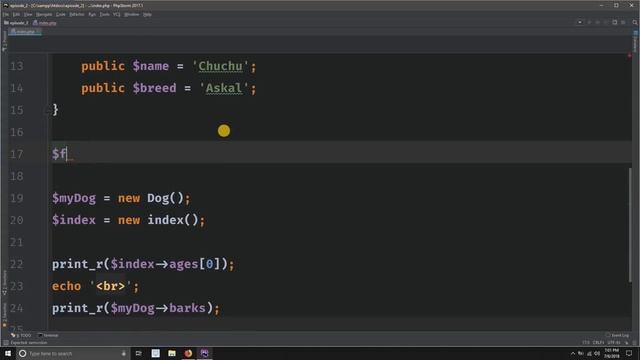Open Firefox from the taskbar
Viewport: 640px width, 360px height.
click(x=188, y=353)
